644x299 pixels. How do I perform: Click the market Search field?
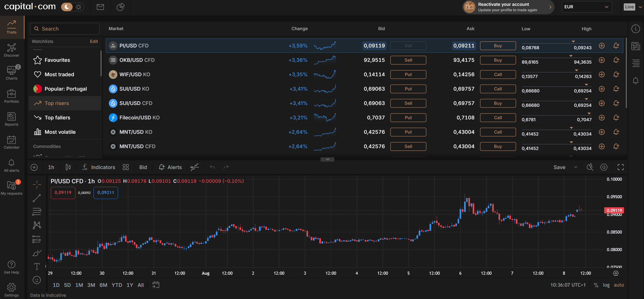point(65,29)
